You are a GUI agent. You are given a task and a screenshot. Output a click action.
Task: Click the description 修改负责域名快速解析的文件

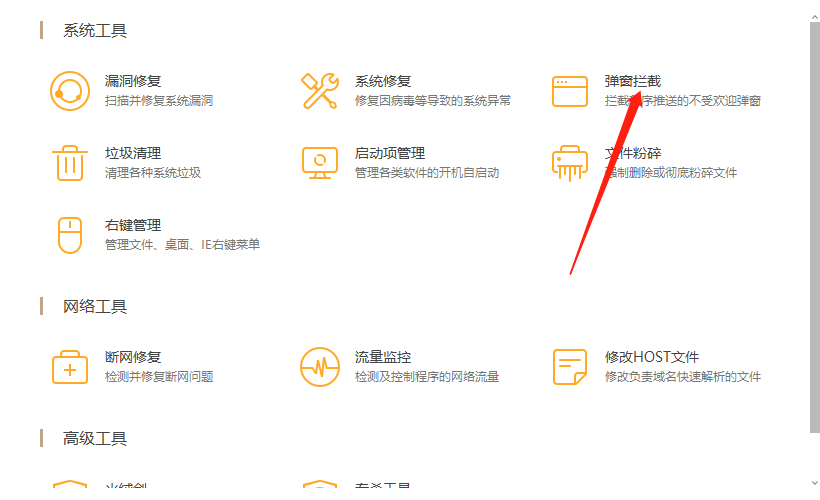[x=682, y=377]
